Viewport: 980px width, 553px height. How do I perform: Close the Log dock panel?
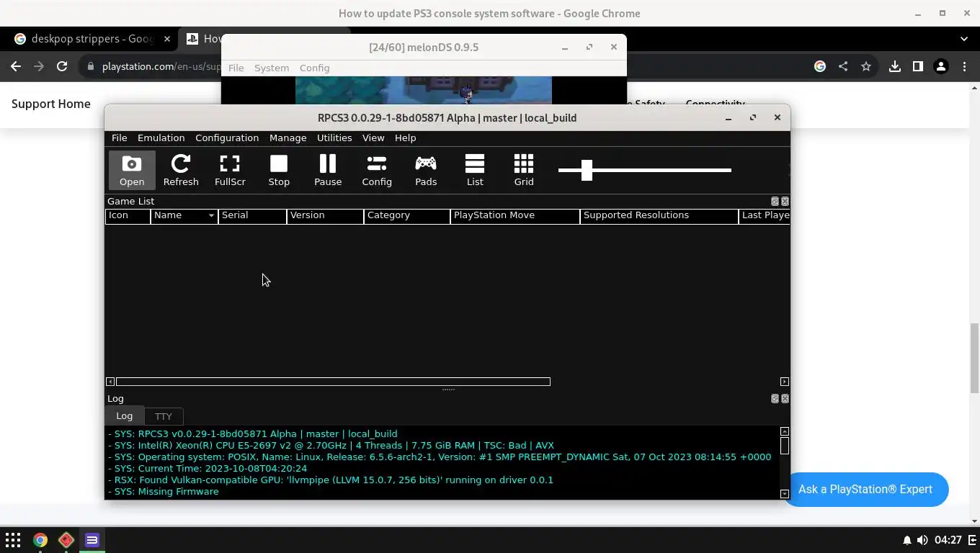pos(785,399)
